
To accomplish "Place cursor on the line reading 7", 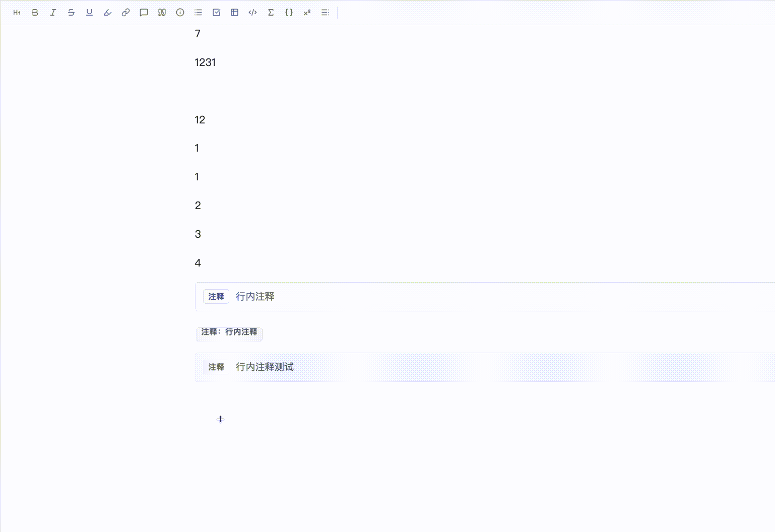I will click(x=198, y=34).
